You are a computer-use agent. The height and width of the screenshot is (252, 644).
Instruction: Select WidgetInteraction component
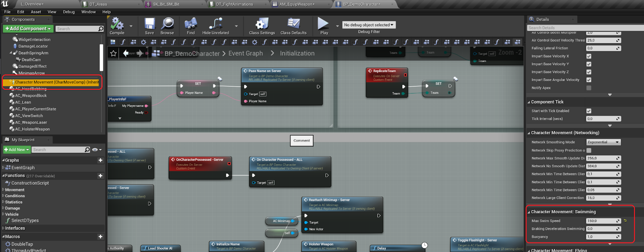click(x=34, y=40)
